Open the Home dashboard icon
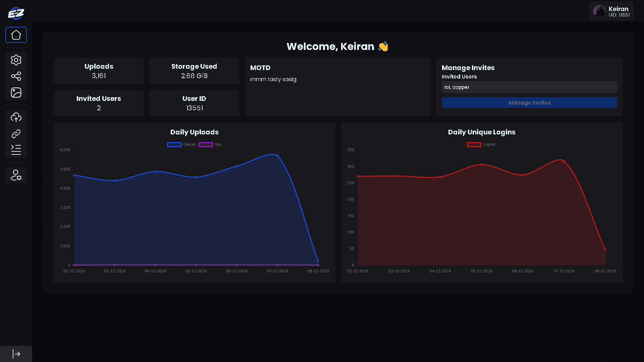Image resolution: width=644 pixels, height=362 pixels. [16, 35]
